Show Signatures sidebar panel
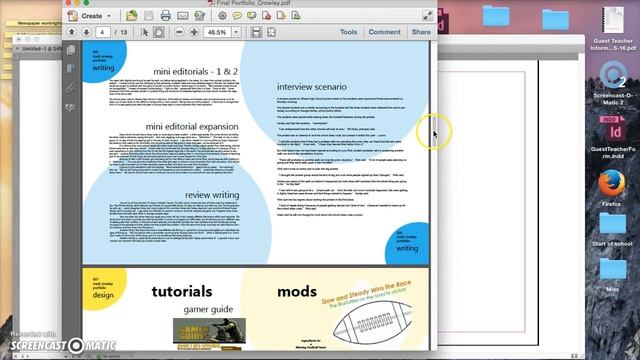 point(71,107)
